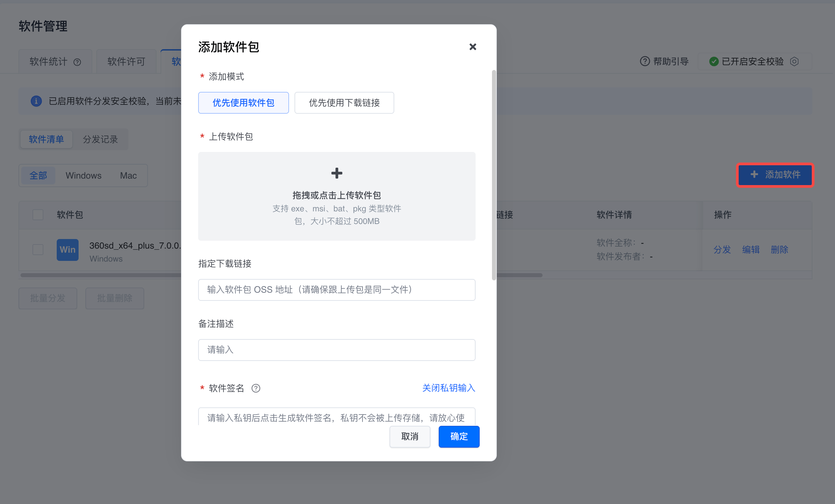
Task: Click the dialog's vertical scrollbar
Action: (494, 175)
